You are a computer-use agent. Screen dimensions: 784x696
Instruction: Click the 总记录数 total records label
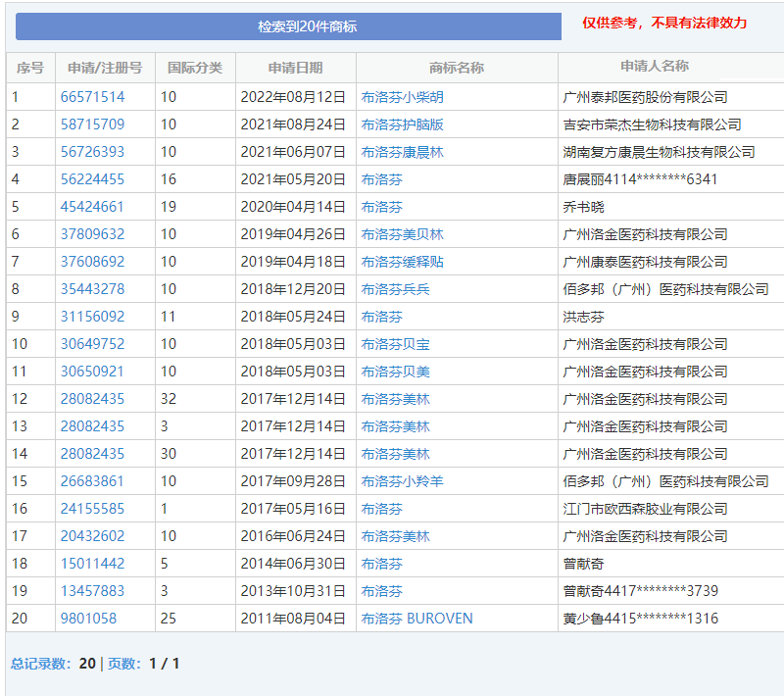click(41, 664)
